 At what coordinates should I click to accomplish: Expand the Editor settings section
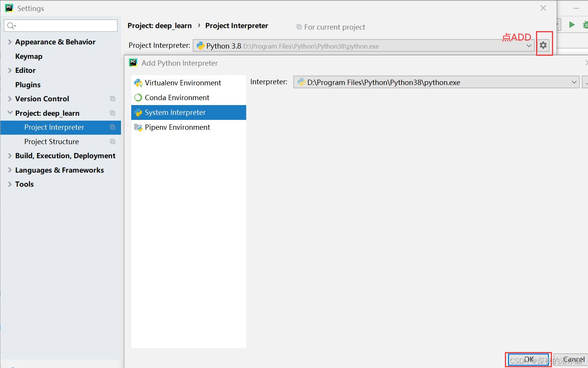[10, 70]
